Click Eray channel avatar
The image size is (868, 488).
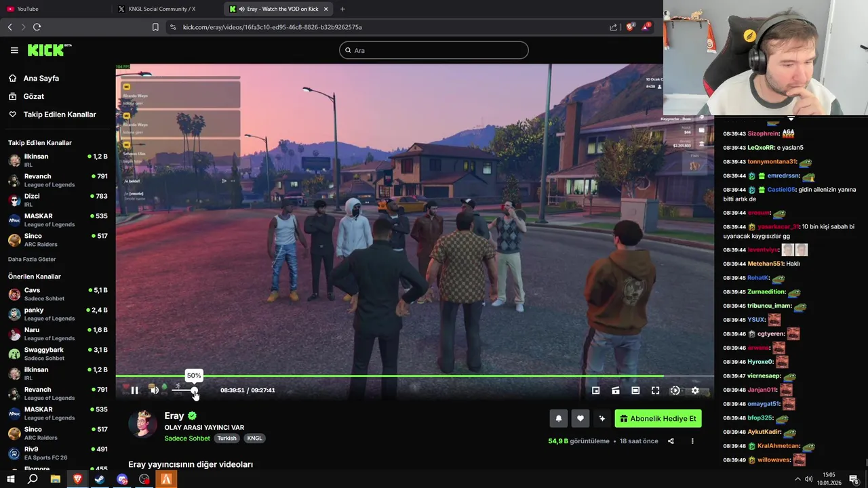point(142,424)
